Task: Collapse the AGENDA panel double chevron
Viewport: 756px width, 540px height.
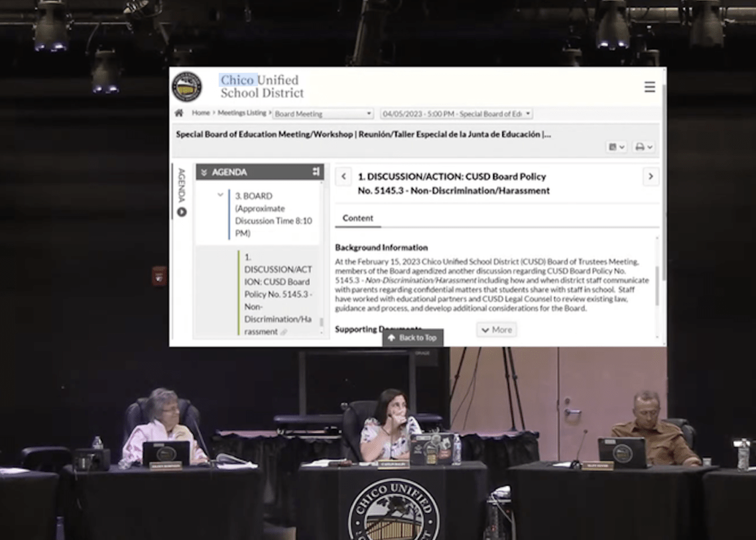Action: pos(204,172)
